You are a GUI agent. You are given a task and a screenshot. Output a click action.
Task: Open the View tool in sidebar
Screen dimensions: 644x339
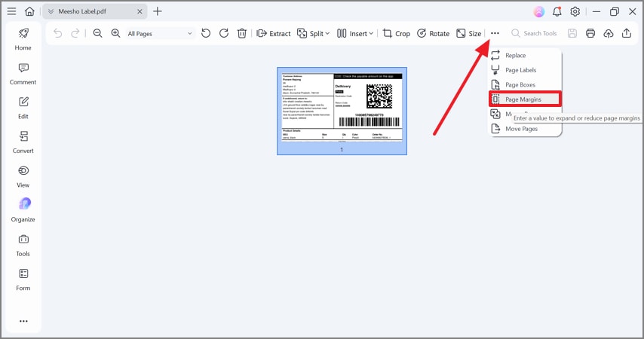(23, 177)
